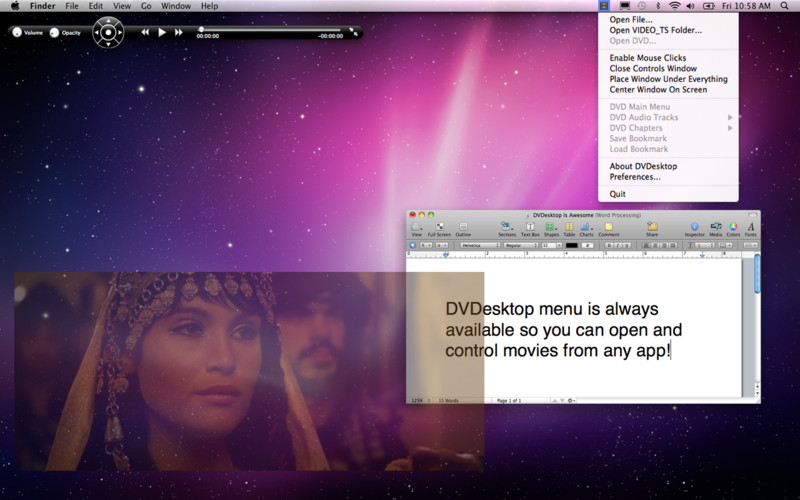The height and width of the screenshot is (500, 800).
Task: Click the Share icon in Pages toolbar
Action: (x=653, y=229)
